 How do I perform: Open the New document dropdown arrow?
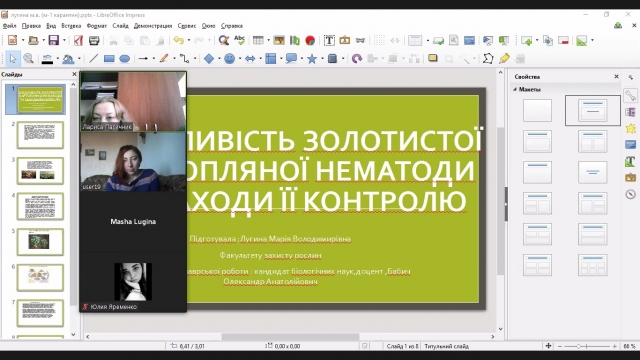point(23,40)
